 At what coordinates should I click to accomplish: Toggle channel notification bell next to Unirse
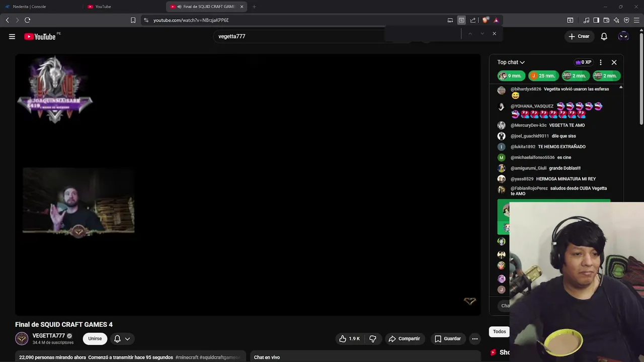[x=117, y=339]
